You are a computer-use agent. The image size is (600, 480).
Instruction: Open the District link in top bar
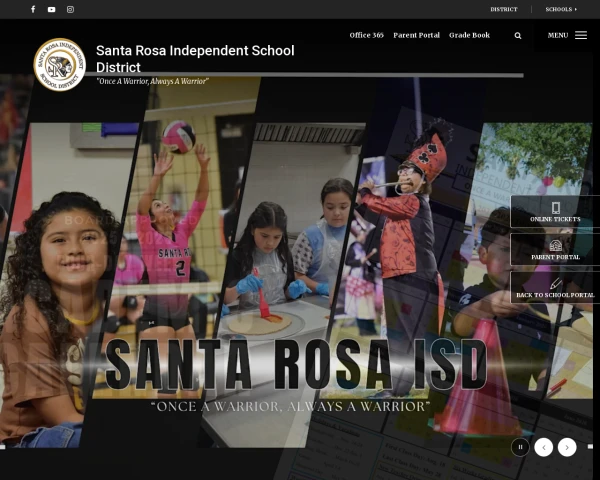(x=504, y=9)
